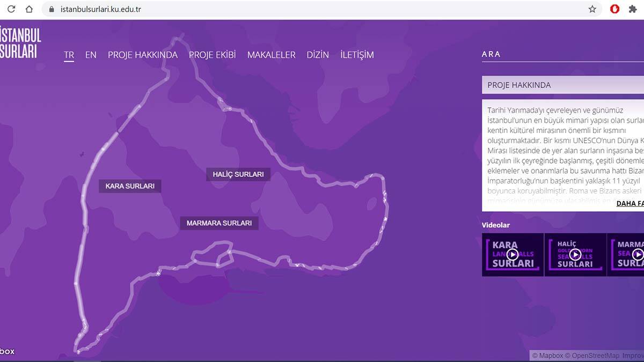Open the Dizin menu item

click(318, 55)
